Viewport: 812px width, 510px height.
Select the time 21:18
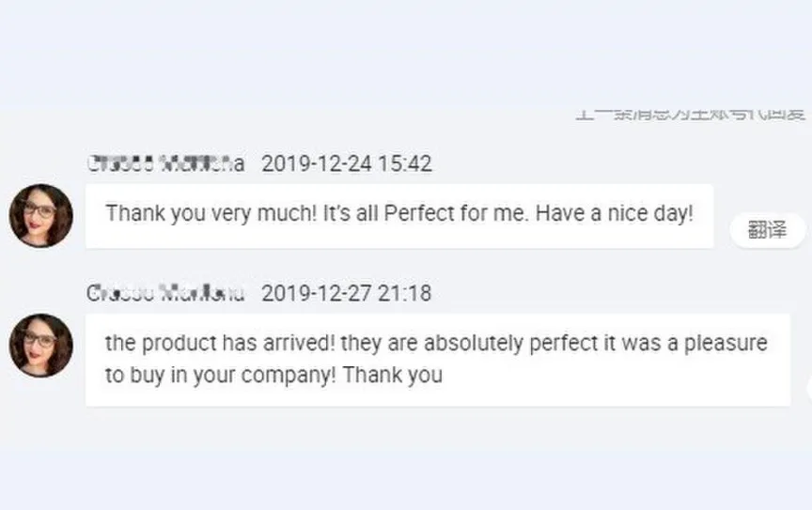[x=405, y=293]
